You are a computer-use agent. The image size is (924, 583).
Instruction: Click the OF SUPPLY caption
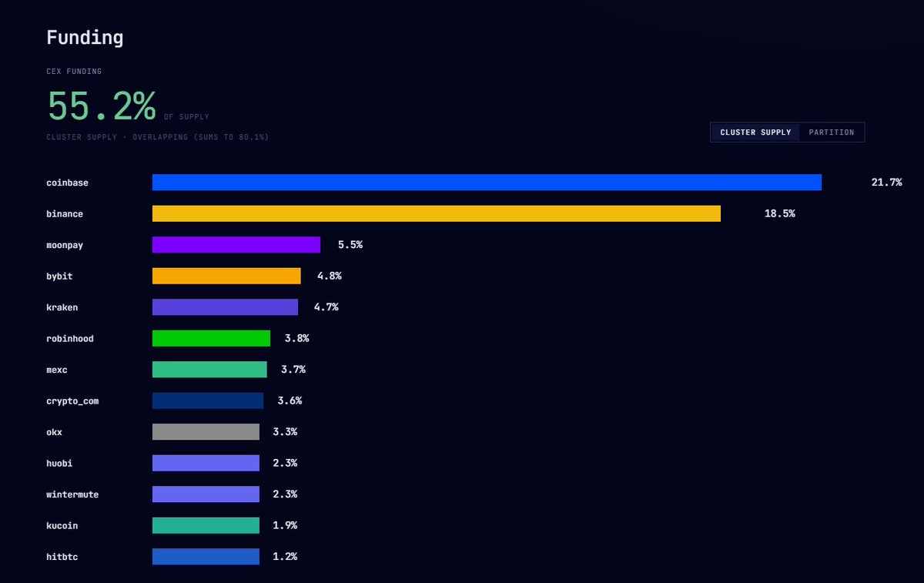pyautogui.click(x=186, y=117)
